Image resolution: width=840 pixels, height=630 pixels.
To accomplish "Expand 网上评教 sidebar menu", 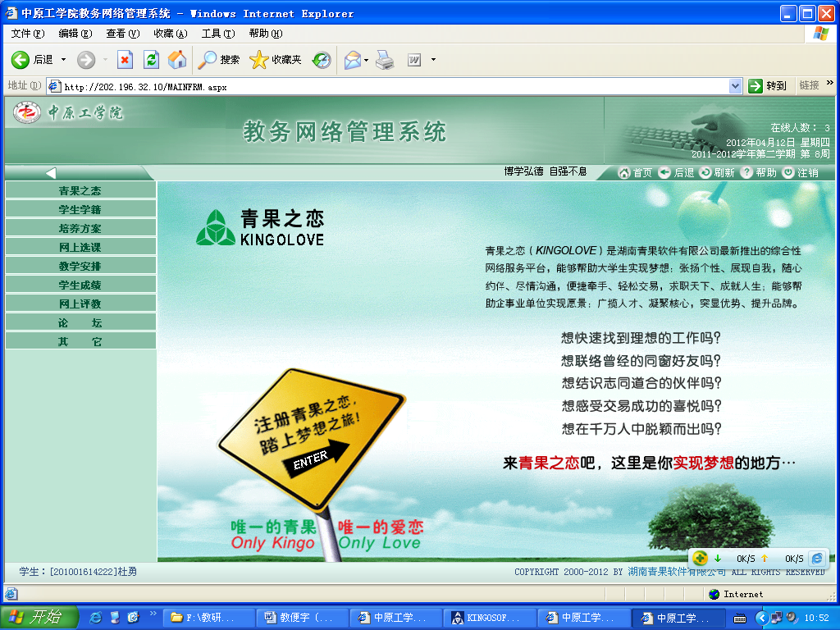I will (x=80, y=304).
